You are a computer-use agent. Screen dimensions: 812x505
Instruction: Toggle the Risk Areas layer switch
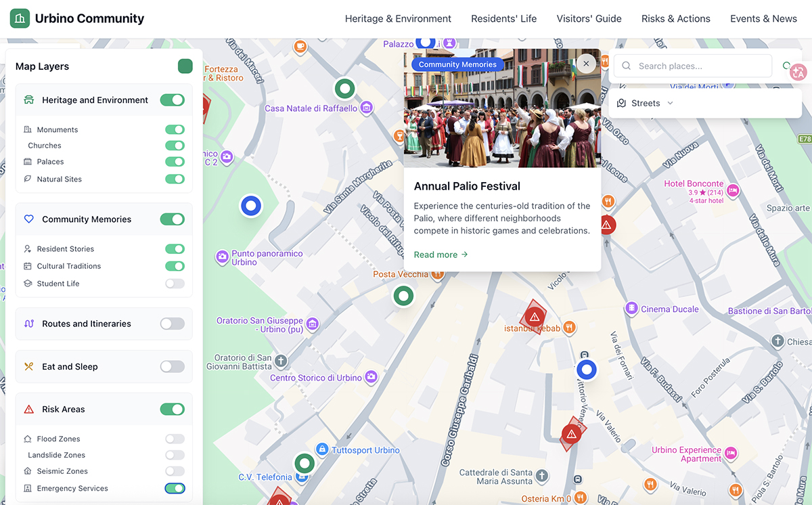[173, 410]
